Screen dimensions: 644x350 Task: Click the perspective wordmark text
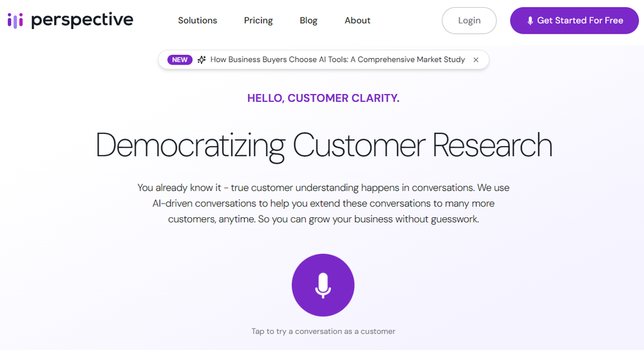[x=82, y=20]
